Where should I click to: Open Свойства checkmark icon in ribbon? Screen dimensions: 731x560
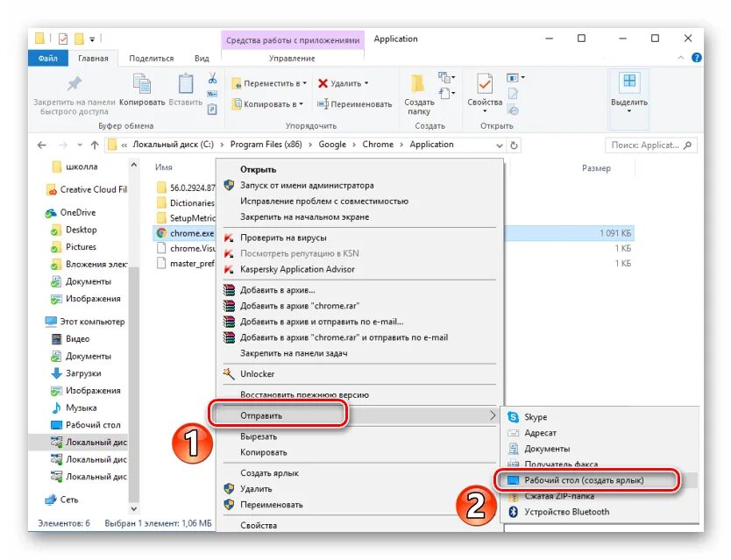[x=485, y=84]
